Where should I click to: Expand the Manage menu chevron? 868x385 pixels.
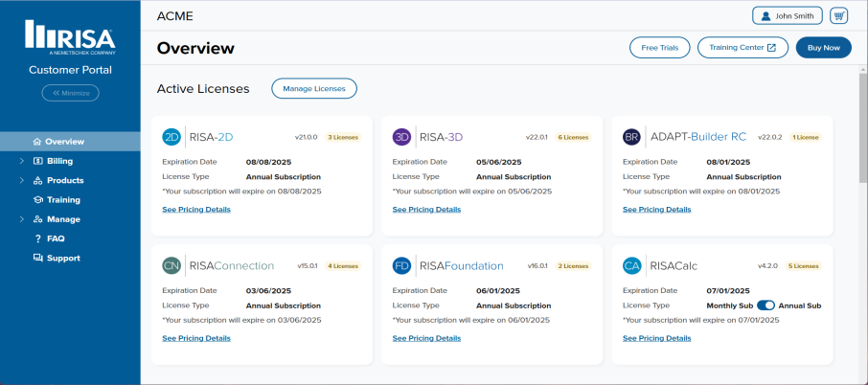[x=22, y=219]
